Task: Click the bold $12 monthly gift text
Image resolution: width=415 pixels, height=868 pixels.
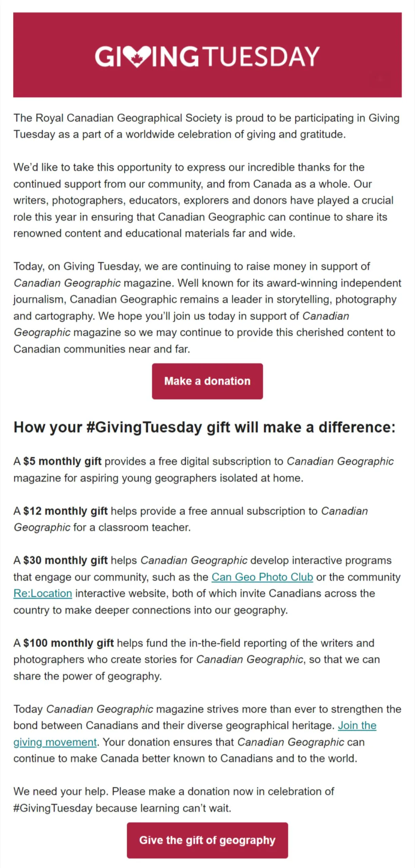Action: point(65,511)
